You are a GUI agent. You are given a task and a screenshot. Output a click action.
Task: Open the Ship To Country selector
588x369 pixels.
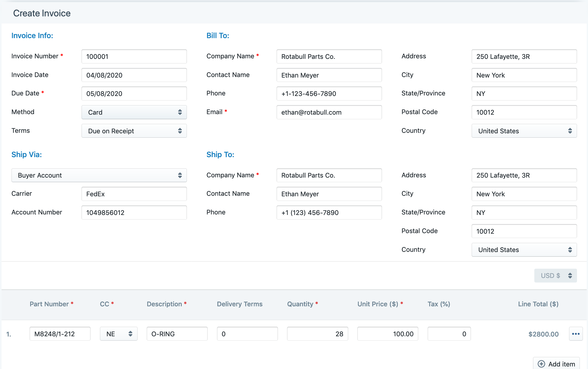click(x=524, y=249)
